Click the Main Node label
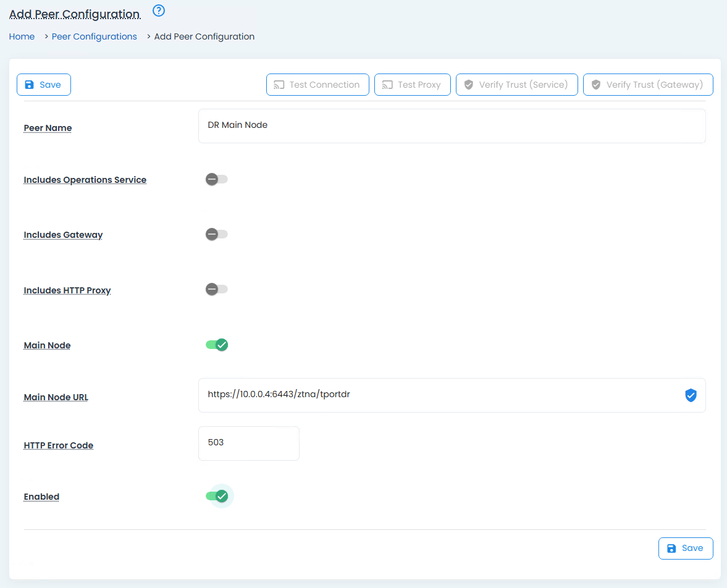This screenshot has height=588, width=727. coord(48,345)
